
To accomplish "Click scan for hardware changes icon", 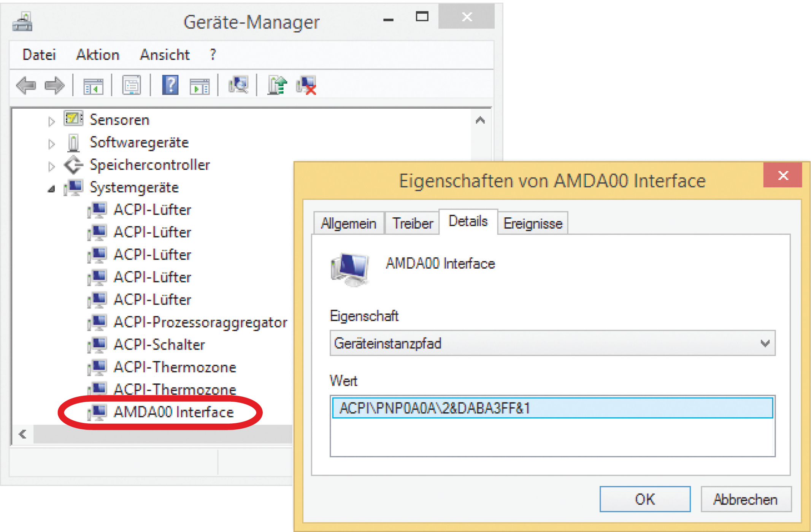I will (238, 85).
